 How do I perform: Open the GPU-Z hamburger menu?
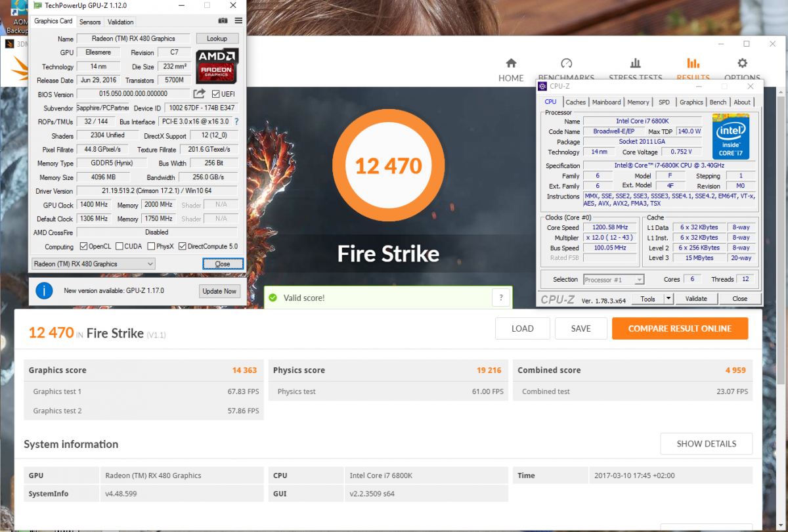[238, 21]
